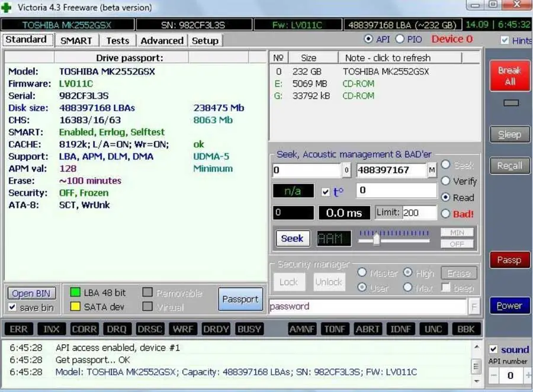
Task: Click the yellow SATA dev indicator
Action: pyautogui.click(x=75, y=307)
